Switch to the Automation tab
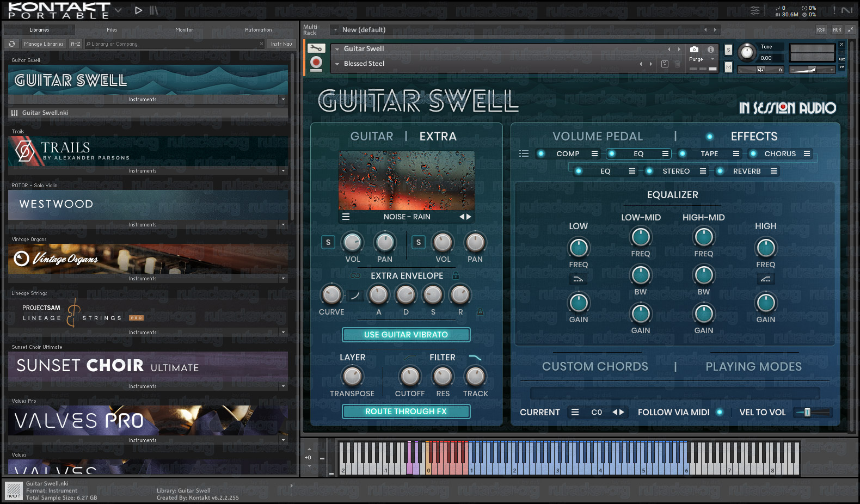 pos(259,30)
